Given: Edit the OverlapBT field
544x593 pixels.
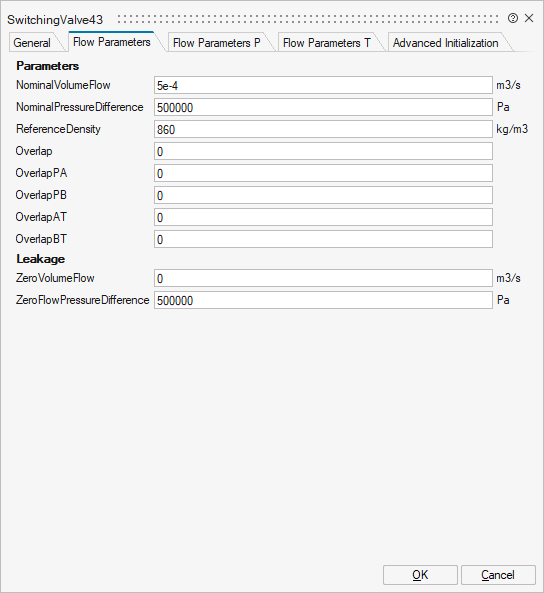Looking at the screenshot, I should [x=323, y=239].
